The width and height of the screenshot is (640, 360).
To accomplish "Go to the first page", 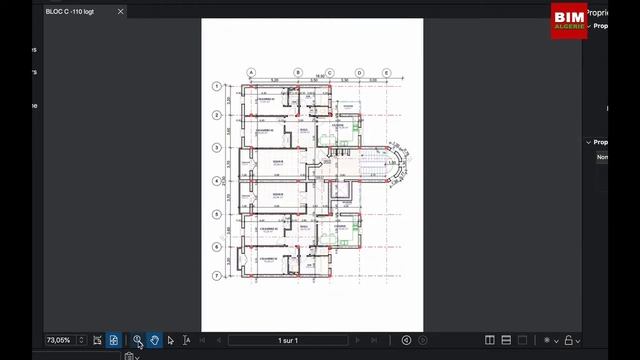I will (202, 340).
